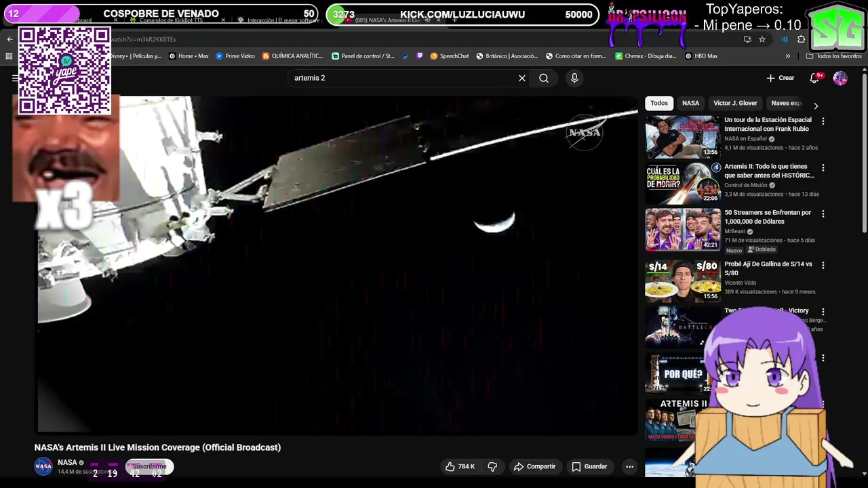Select the Victor J. Glover filter chip
This screenshot has height=488, width=868.
(x=735, y=103)
